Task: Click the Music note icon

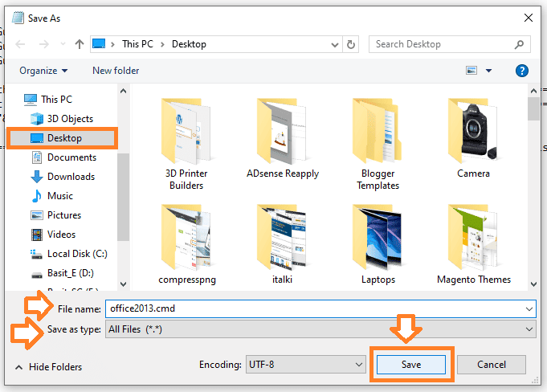Action: (x=37, y=196)
